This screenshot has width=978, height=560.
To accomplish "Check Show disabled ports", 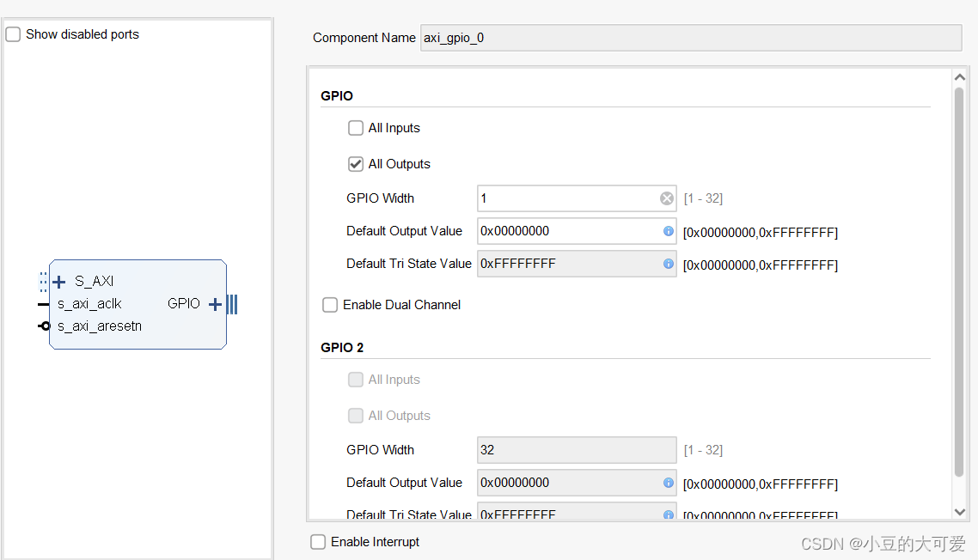I will [x=13, y=33].
